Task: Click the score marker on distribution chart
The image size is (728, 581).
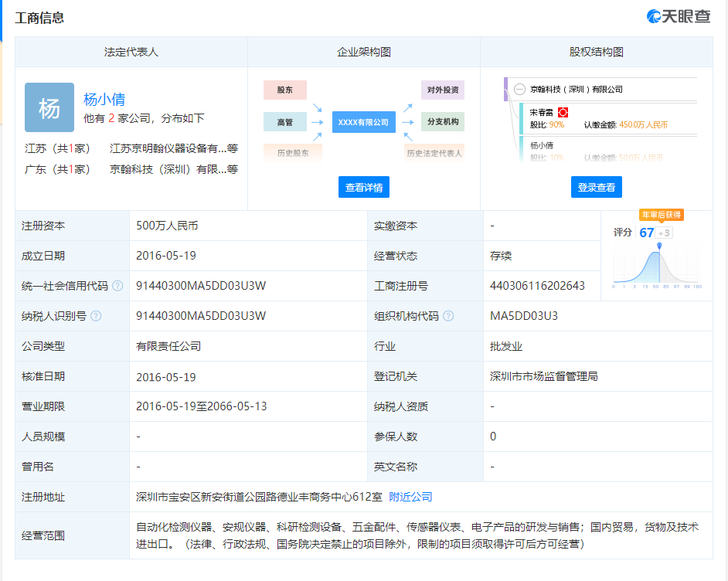Action: [659, 246]
